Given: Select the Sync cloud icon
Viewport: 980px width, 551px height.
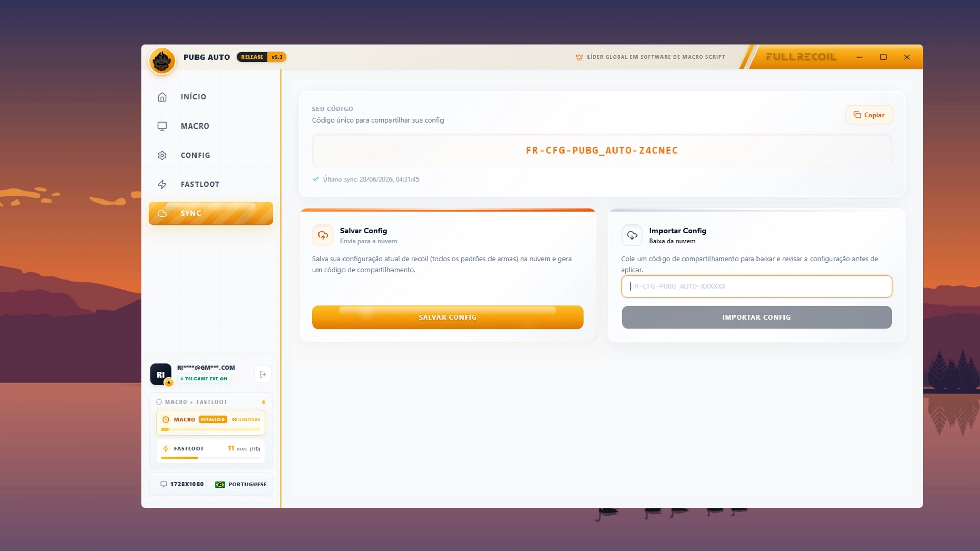Looking at the screenshot, I should pyautogui.click(x=162, y=213).
